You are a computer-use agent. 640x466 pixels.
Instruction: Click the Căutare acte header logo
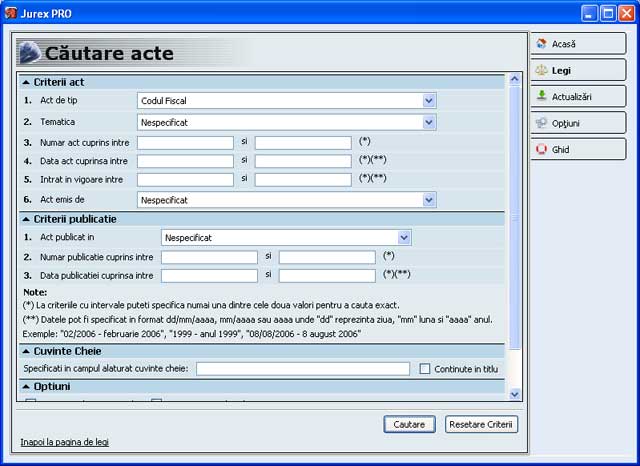point(30,53)
